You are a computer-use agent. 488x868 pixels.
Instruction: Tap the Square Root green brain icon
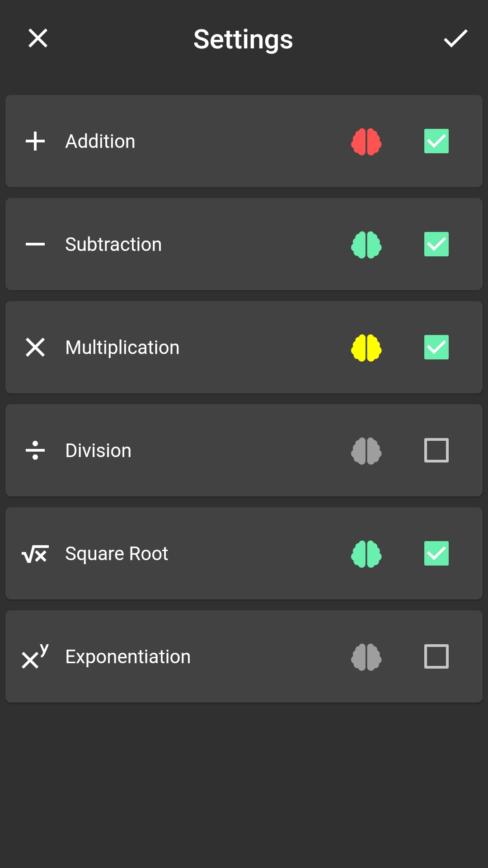click(x=366, y=554)
